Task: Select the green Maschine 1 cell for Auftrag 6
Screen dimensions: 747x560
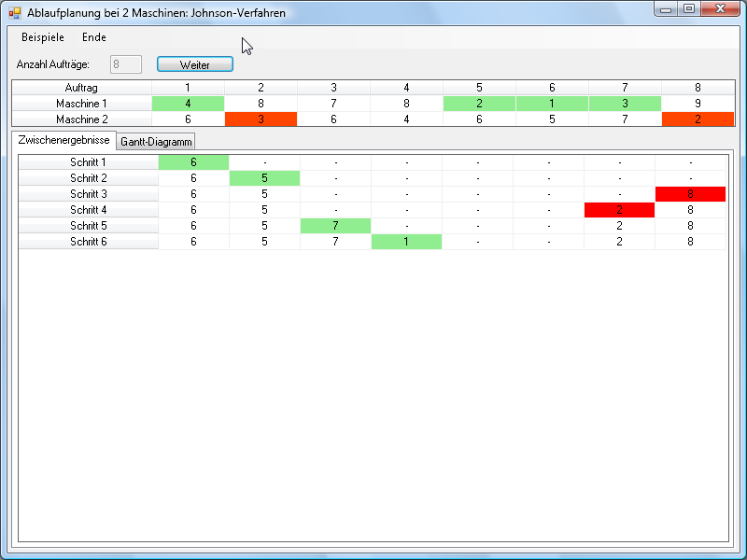Action: pyautogui.click(x=552, y=104)
